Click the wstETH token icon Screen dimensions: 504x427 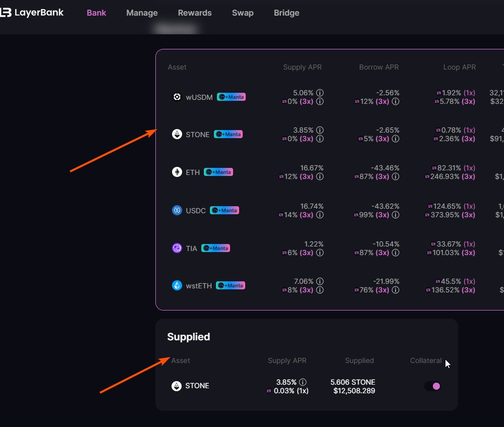pyautogui.click(x=177, y=285)
